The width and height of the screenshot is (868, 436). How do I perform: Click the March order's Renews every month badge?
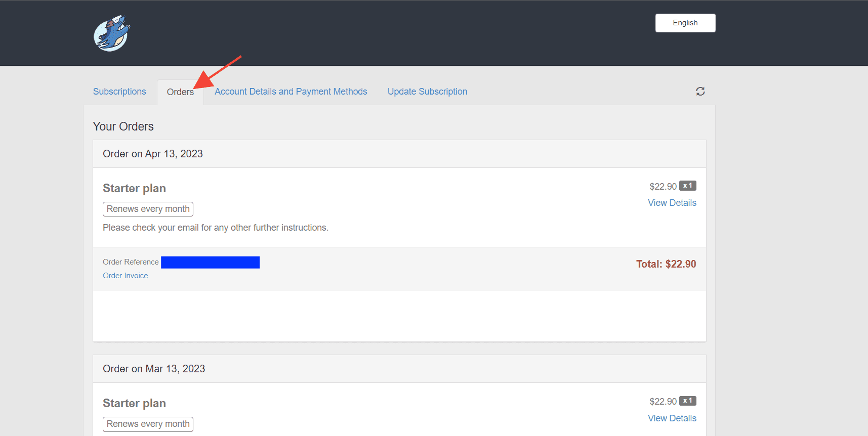point(148,424)
